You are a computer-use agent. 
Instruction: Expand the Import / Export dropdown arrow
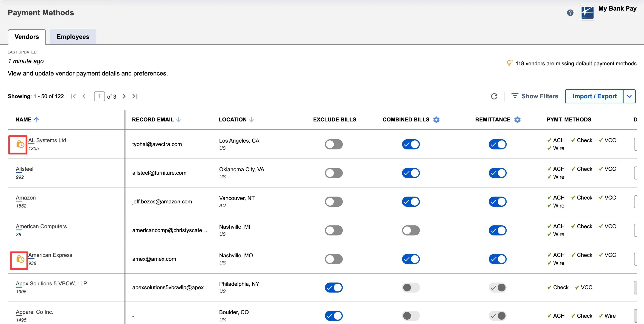tap(629, 96)
